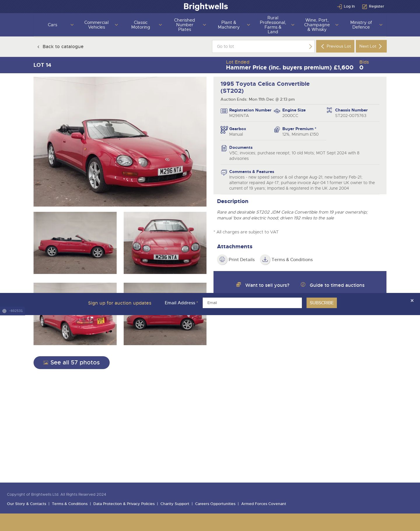Image resolution: width=420 pixels, height=531 pixels.
Task: Click the Back to catalogue chevron icon
Action: pos(38,47)
